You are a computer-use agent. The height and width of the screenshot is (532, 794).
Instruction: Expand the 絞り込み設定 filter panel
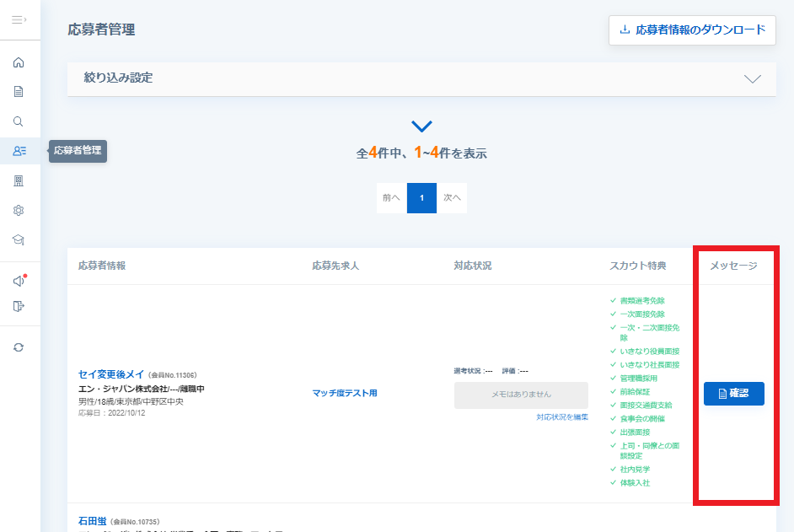(421, 79)
